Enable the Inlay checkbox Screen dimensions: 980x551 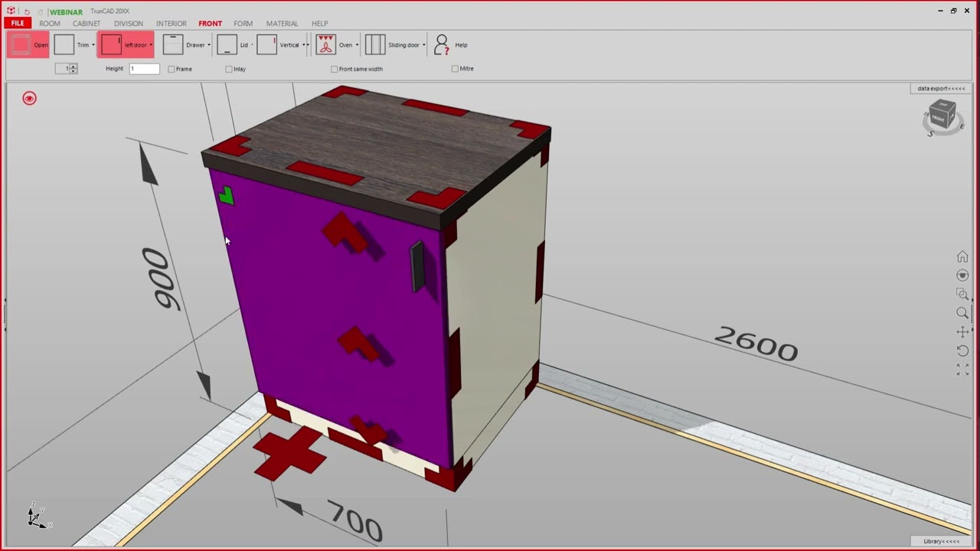click(x=229, y=69)
